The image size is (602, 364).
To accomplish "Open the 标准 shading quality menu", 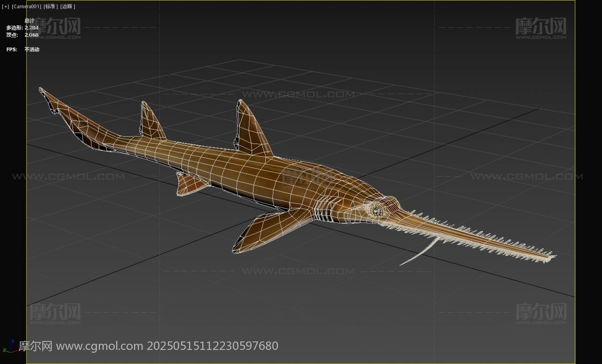I will 51,7.
